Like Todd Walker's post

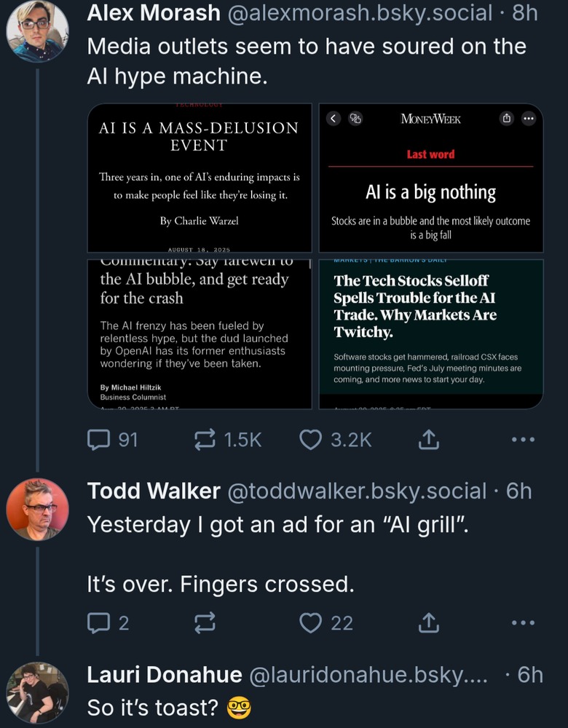coord(312,622)
